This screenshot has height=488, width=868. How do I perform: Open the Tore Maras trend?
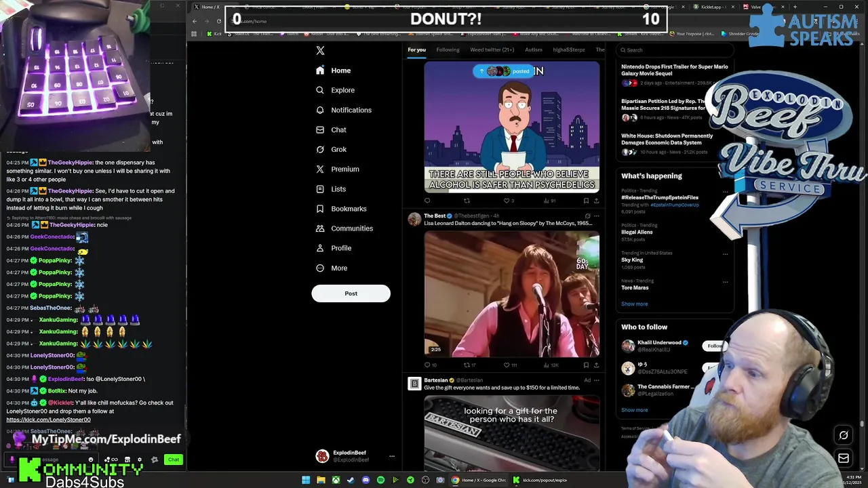click(x=635, y=287)
